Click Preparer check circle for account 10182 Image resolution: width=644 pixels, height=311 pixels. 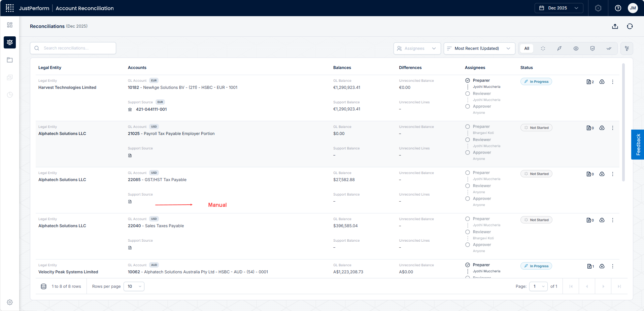[468, 80]
